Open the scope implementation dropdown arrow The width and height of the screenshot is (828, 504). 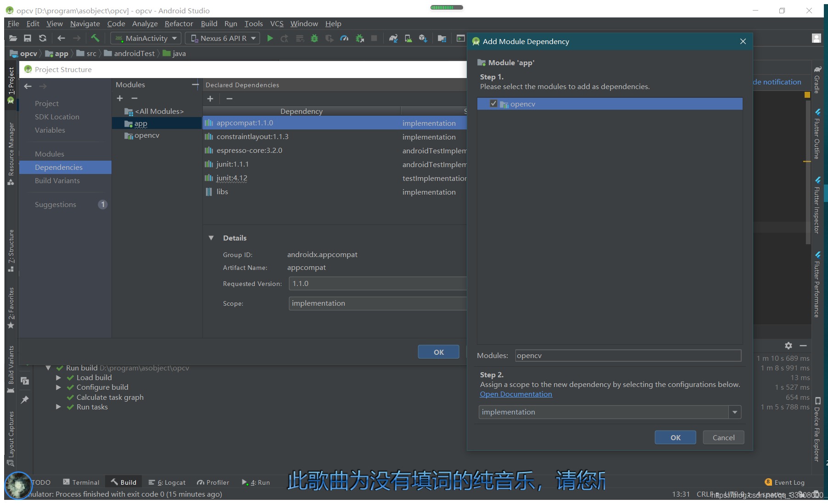tap(735, 412)
